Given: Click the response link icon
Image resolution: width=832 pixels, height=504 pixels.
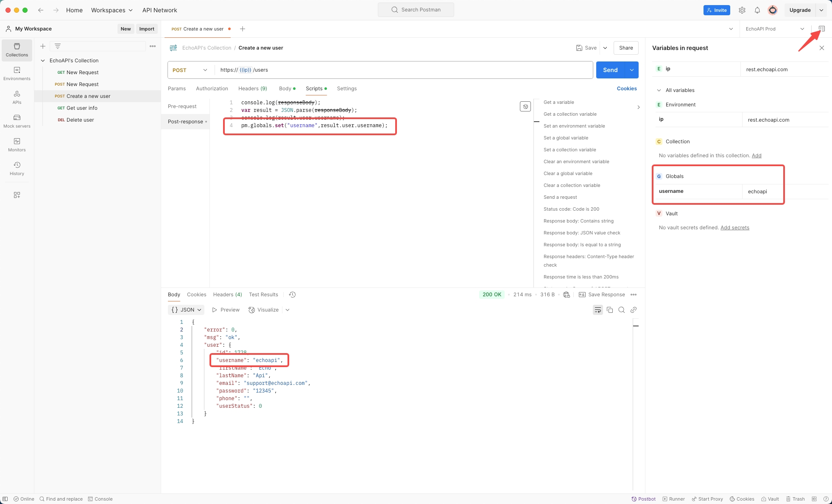Looking at the screenshot, I should click(634, 310).
